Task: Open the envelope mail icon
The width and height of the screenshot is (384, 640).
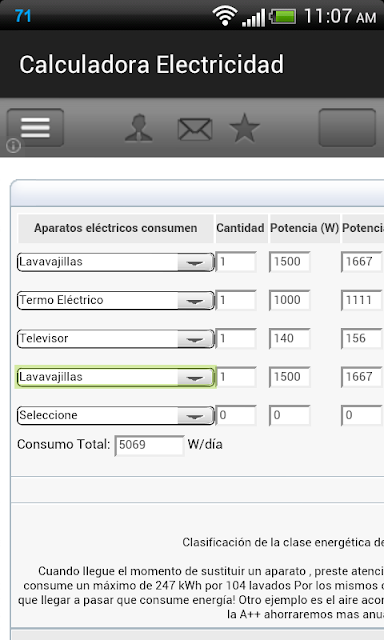Action: 195,129
